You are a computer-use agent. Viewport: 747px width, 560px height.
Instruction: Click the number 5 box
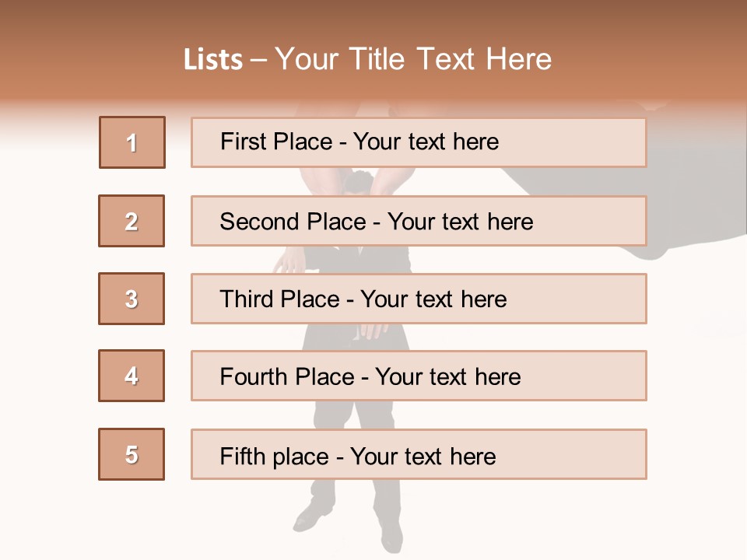[132, 454]
